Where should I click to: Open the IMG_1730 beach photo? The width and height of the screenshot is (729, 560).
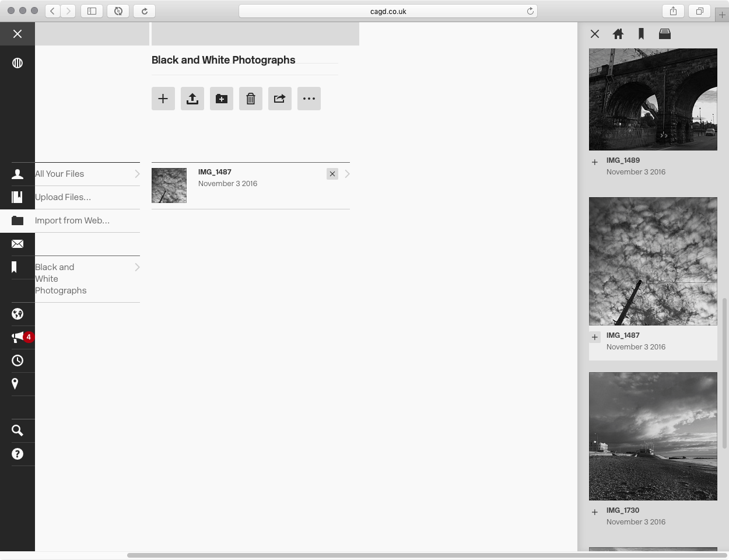(653, 436)
